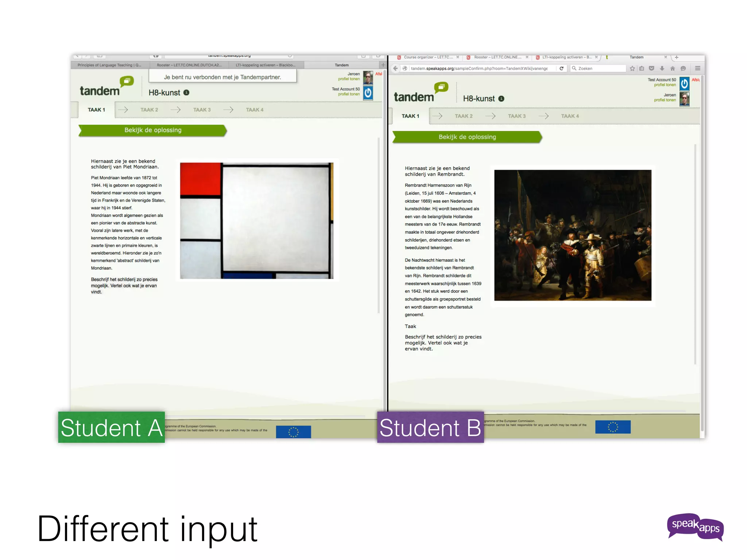Select TAAK 1 tab in Student A window

pyautogui.click(x=96, y=110)
